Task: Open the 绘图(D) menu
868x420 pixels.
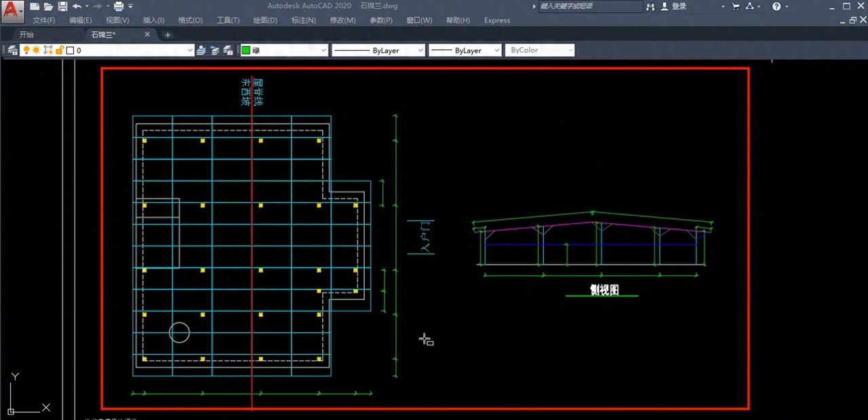Action: [x=265, y=20]
